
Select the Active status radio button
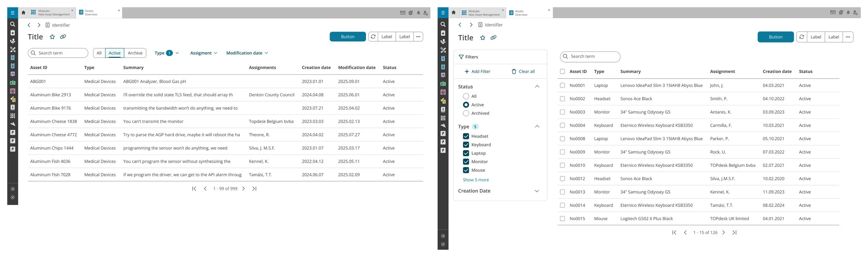[x=466, y=105]
